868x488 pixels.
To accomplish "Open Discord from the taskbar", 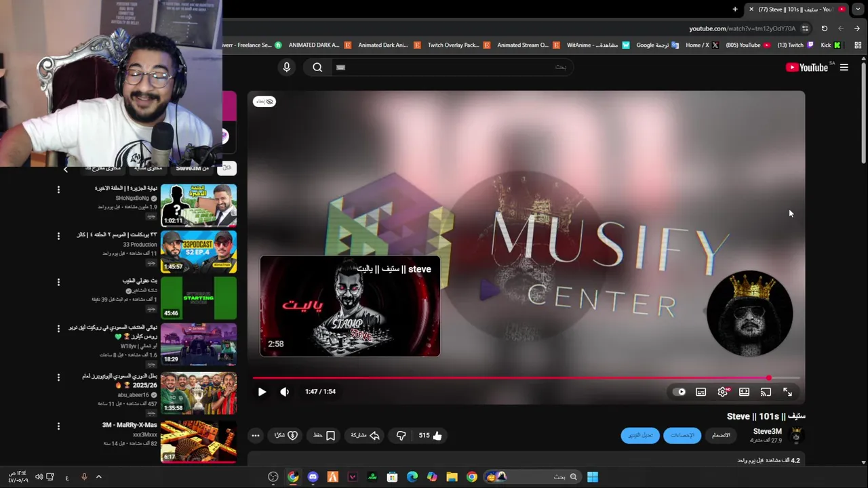I will [x=313, y=476].
